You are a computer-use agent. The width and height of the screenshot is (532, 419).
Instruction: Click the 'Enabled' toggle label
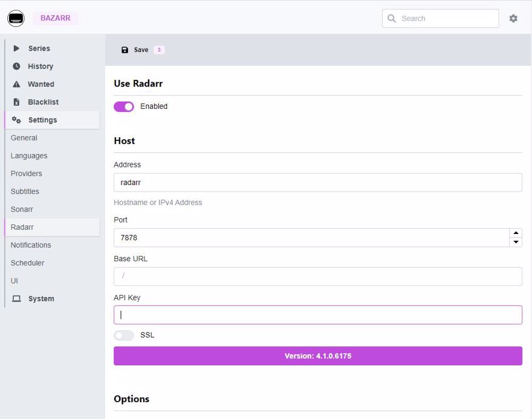(154, 106)
